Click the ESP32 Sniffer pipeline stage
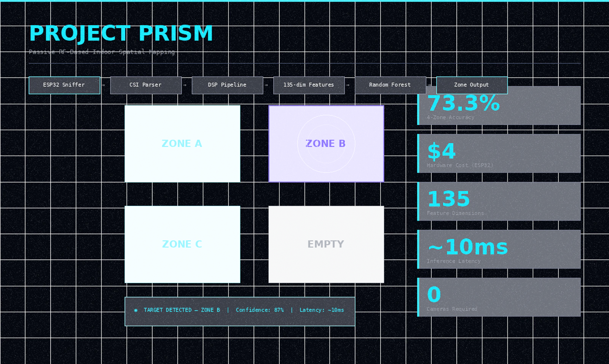The height and width of the screenshot is (364, 609). tap(64, 85)
